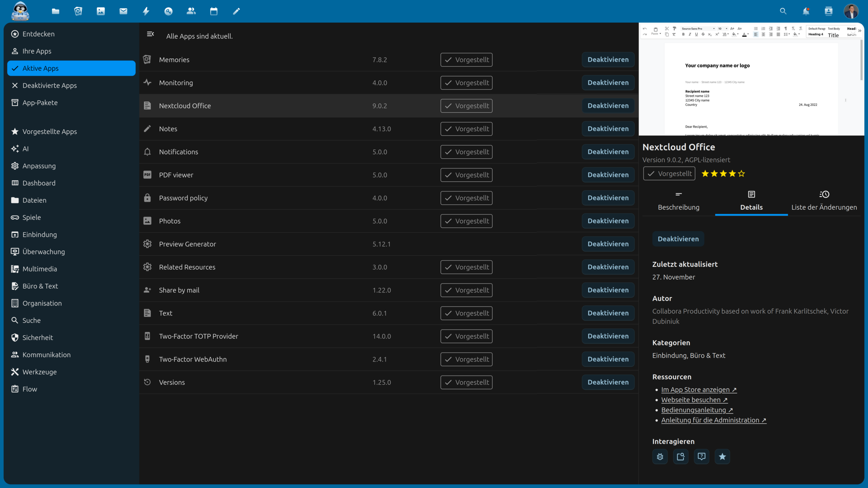Select the Büro & Text category
Screen dimensions: 868x488
coord(40,286)
